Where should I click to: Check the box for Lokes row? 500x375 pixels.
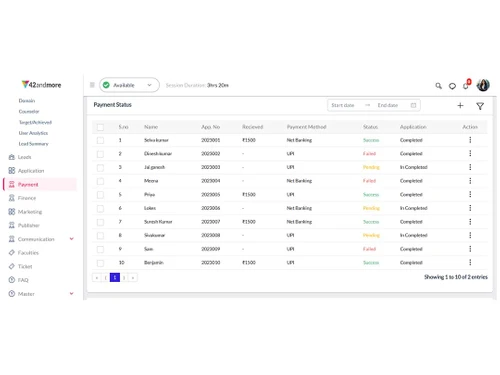pyautogui.click(x=100, y=209)
